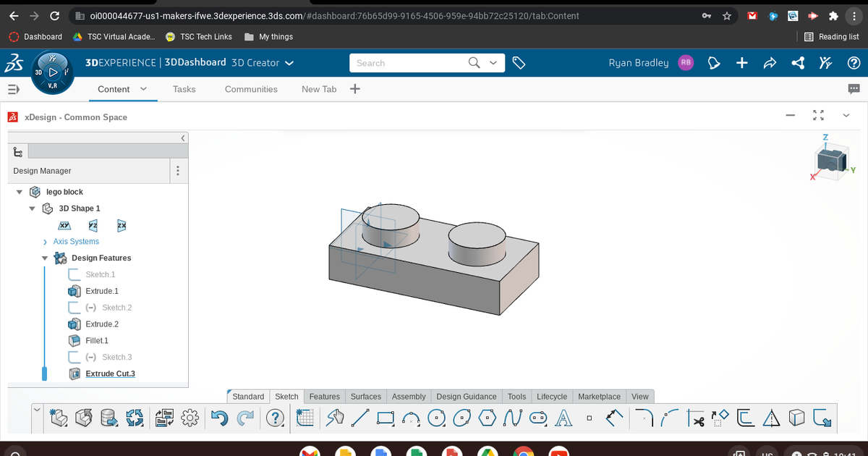Collapse the Design Features node

coord(45,258)
